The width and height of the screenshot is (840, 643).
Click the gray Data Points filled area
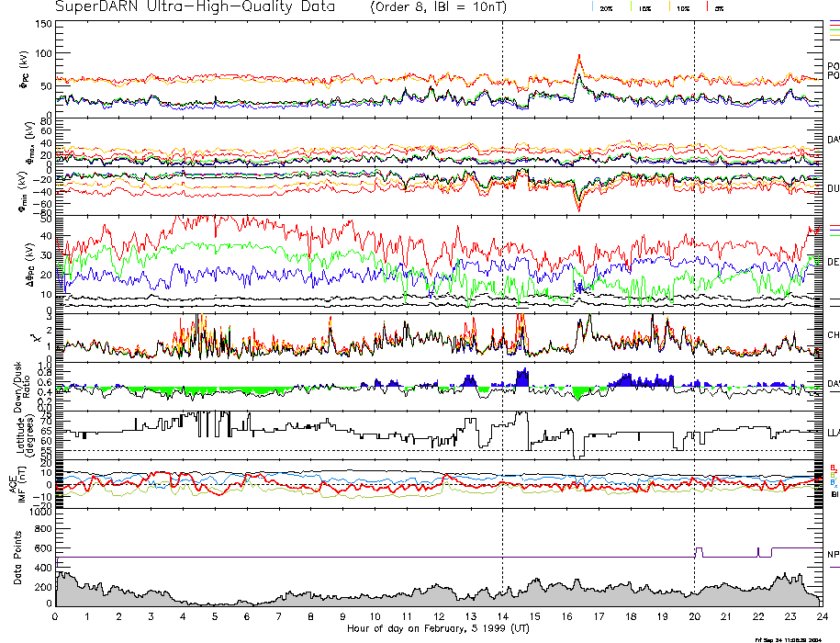(x=275, y=597)
